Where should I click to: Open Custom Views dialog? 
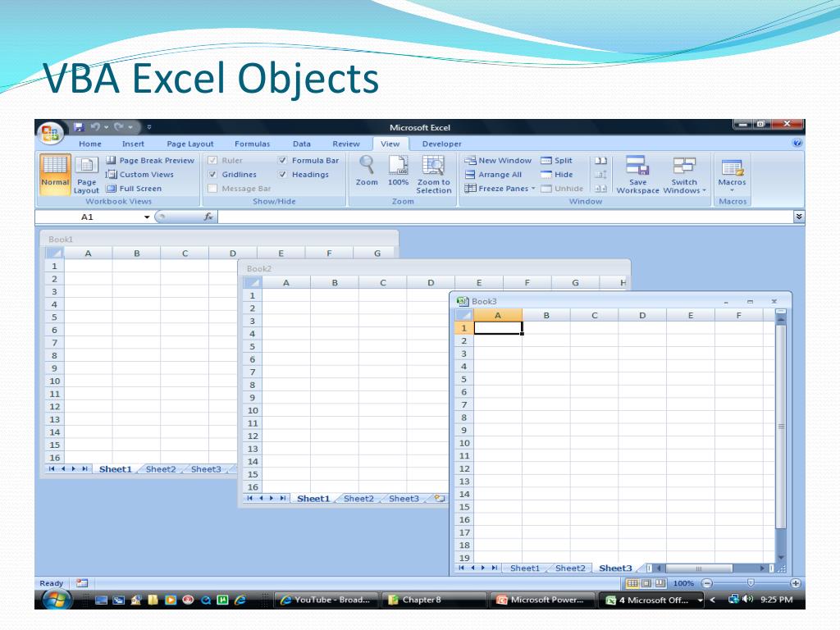point(139,175)
